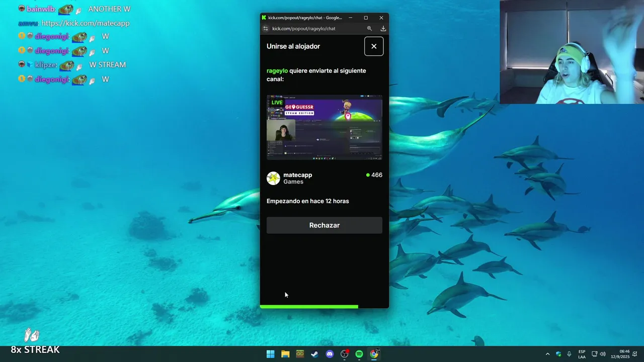This screenshot has width=644, height=362.
Task: Click the green host countdown progress bar
Action: pyautogui.click(x=309, y=306)
